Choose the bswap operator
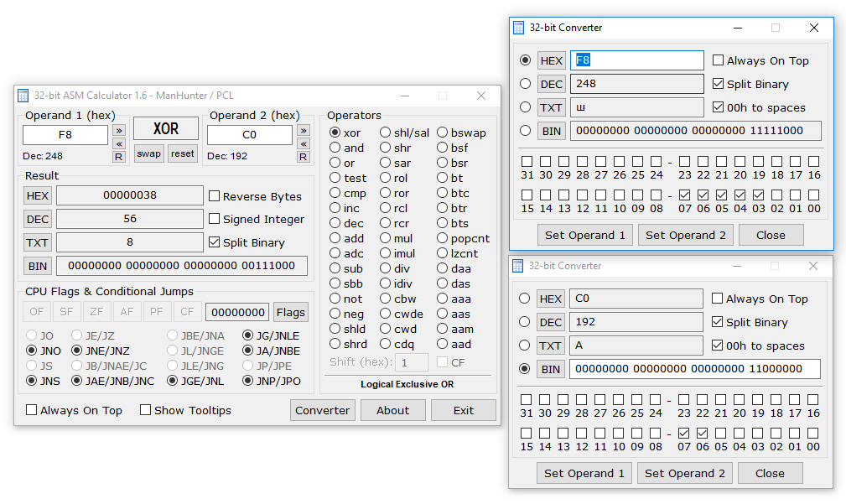 pos(442,132)
